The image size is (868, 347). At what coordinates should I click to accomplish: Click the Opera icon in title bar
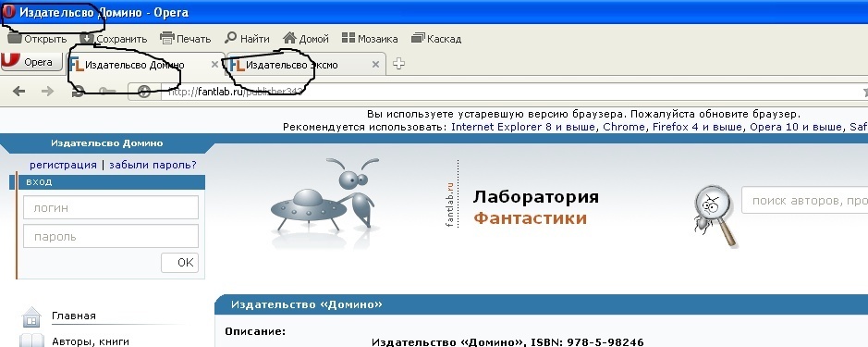tap(9, 12)
